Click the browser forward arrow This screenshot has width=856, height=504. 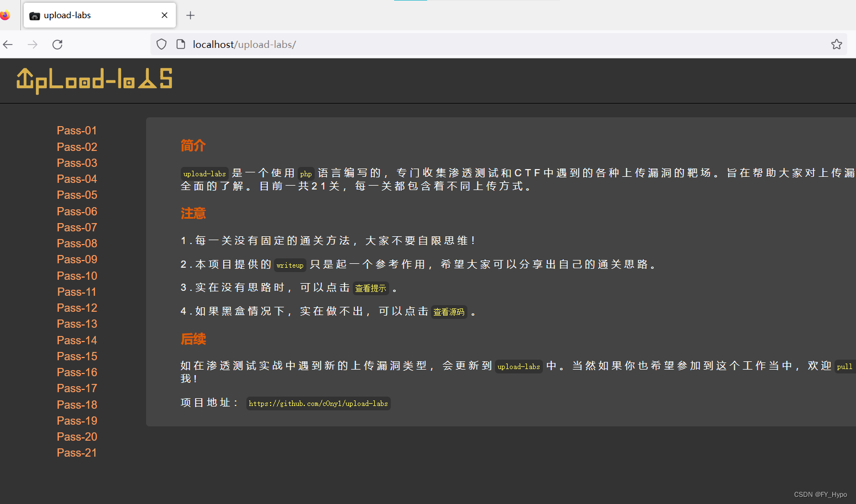coord(33,45)
